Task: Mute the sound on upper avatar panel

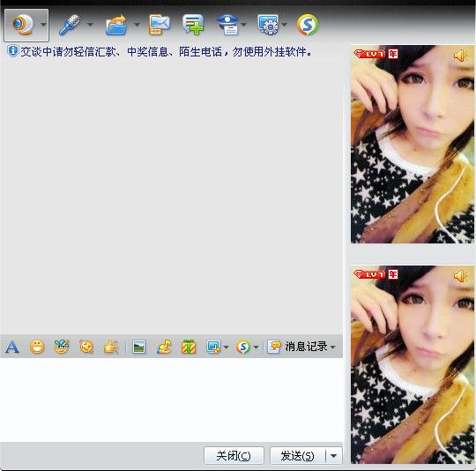Action: [x=461, y=56]
